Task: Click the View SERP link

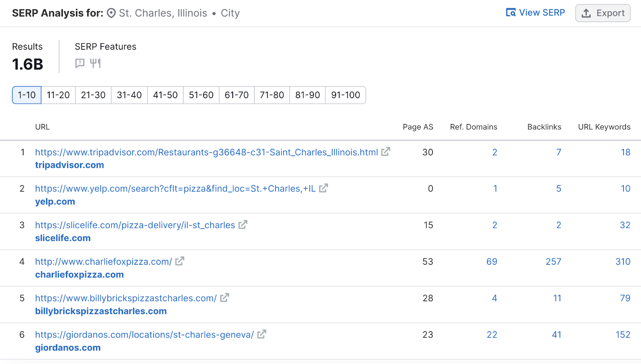Action: 535,13
